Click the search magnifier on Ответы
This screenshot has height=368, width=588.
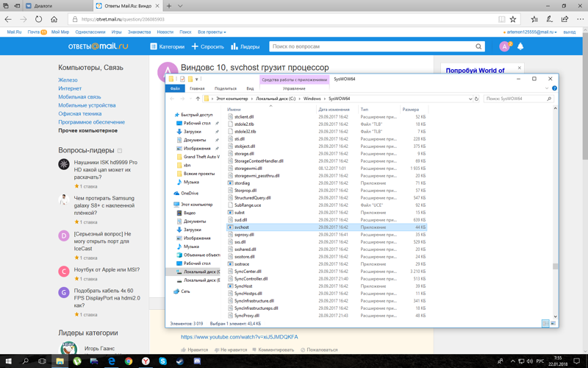(478, 46)
